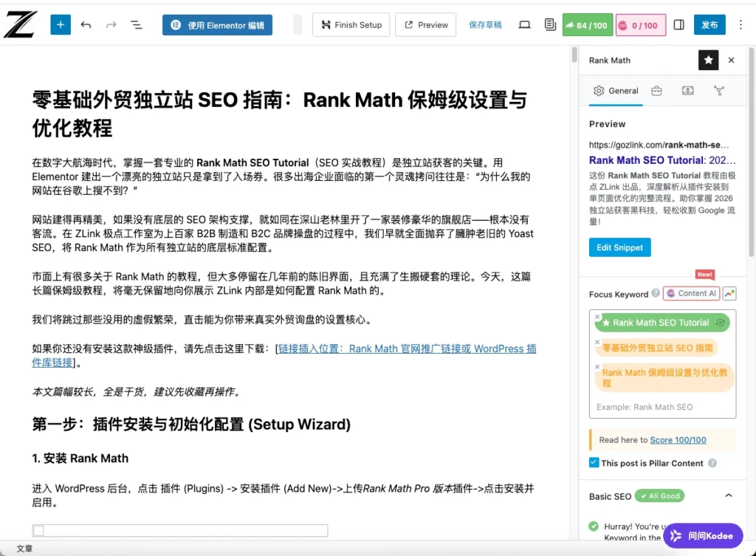Viewport: 756px width, 556px height.
Task: Toggle the settings sidebar panel icon
Action: pyautogui.click(x=679, y=24)
